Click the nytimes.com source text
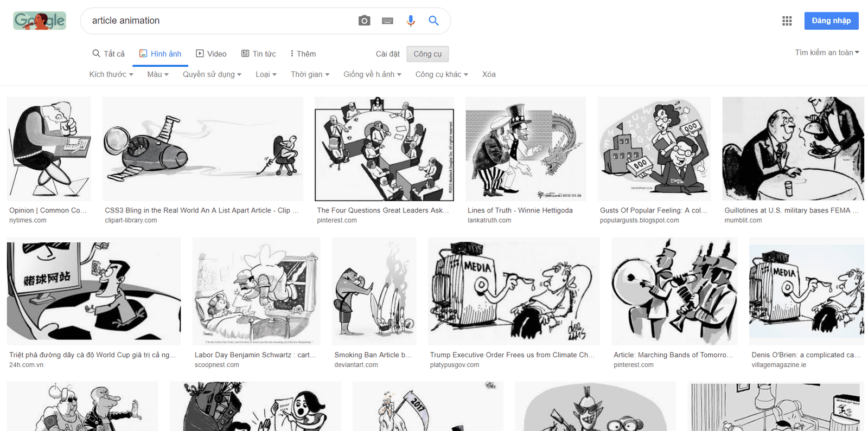Viewport: 868px width, 431px height. [28, 221]
